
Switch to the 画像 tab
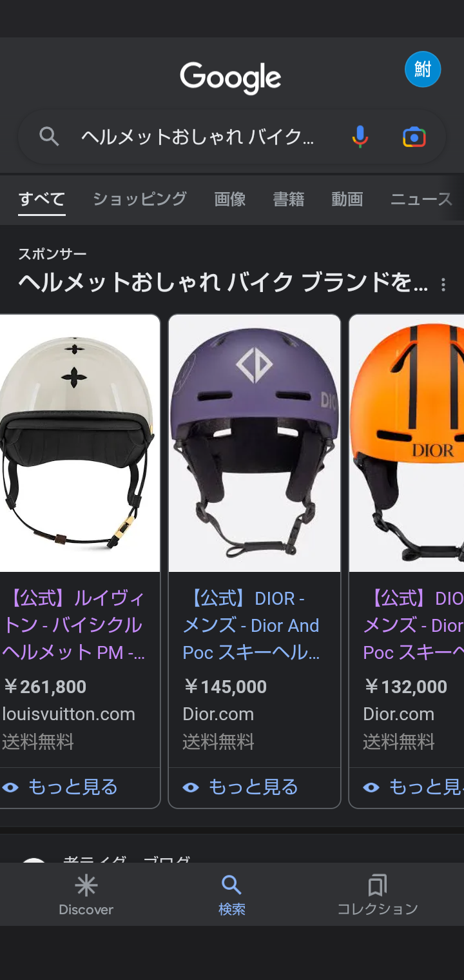tap(230, 199)
